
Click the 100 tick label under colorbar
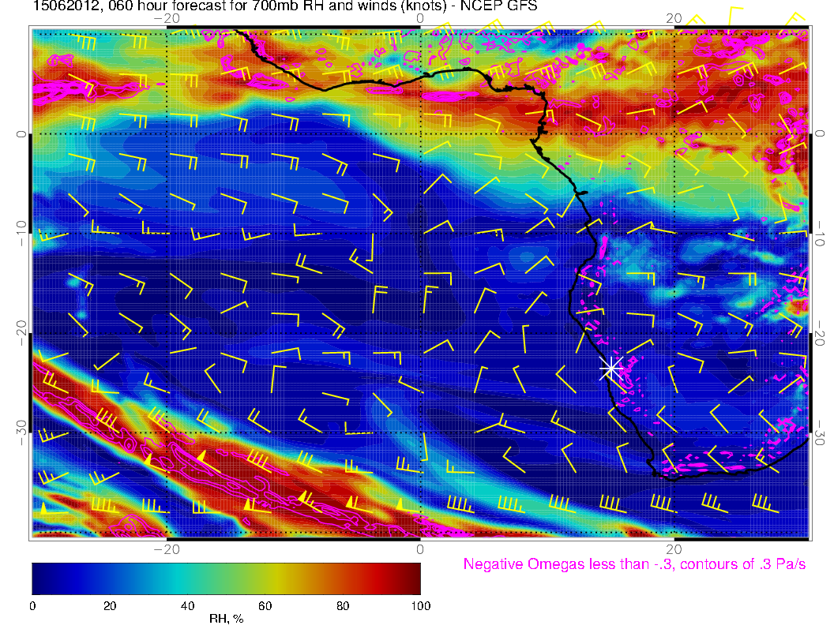[420, 605]
